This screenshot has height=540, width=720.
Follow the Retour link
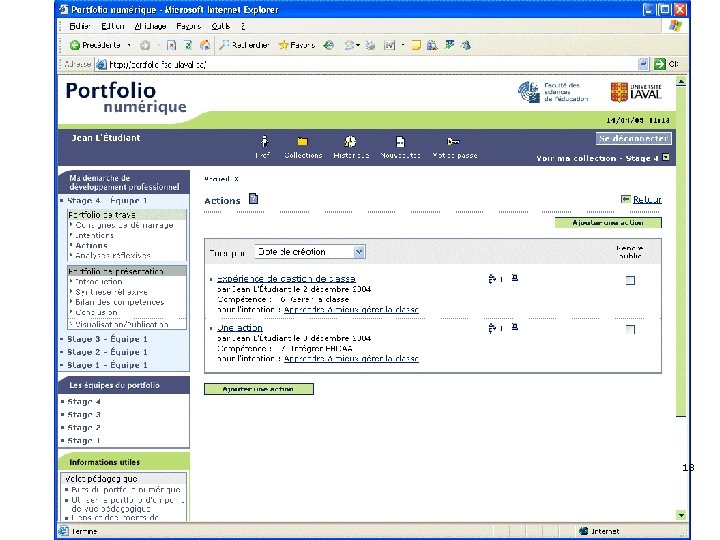click(647, 199)
